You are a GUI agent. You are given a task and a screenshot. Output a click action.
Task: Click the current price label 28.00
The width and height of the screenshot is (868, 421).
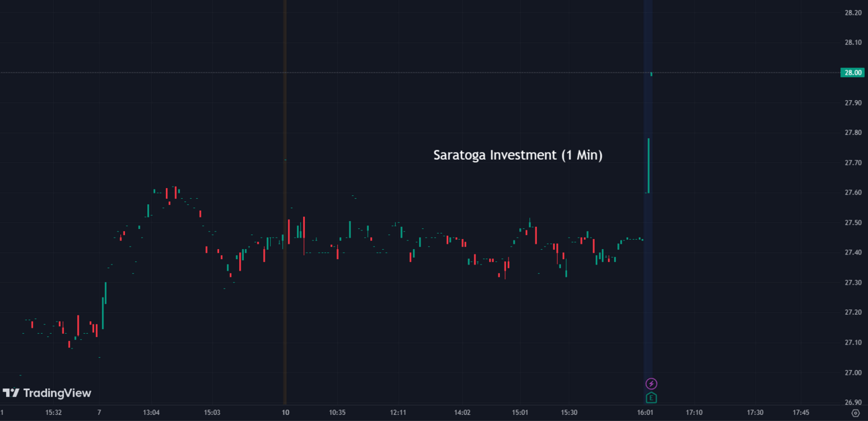click(853, 73)
